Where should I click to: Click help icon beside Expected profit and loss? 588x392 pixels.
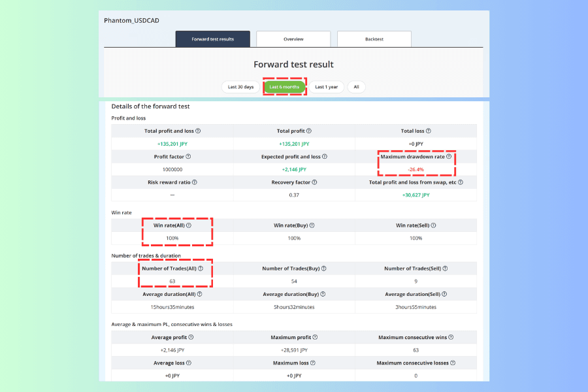325,156
